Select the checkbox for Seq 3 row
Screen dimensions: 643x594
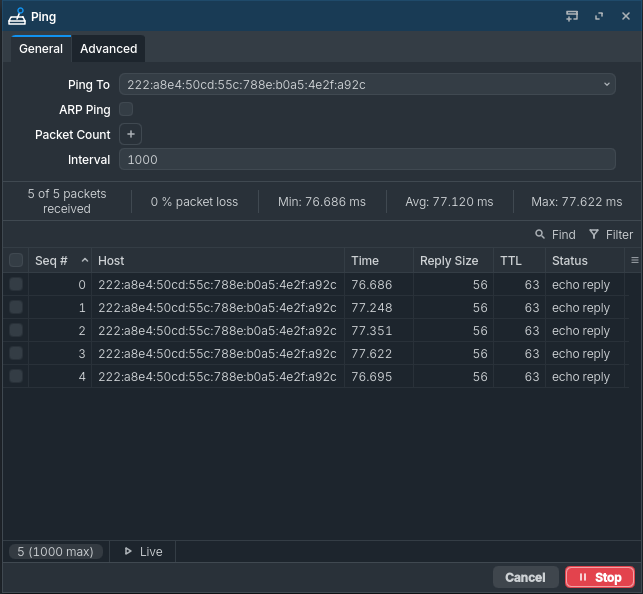[16, 354]
